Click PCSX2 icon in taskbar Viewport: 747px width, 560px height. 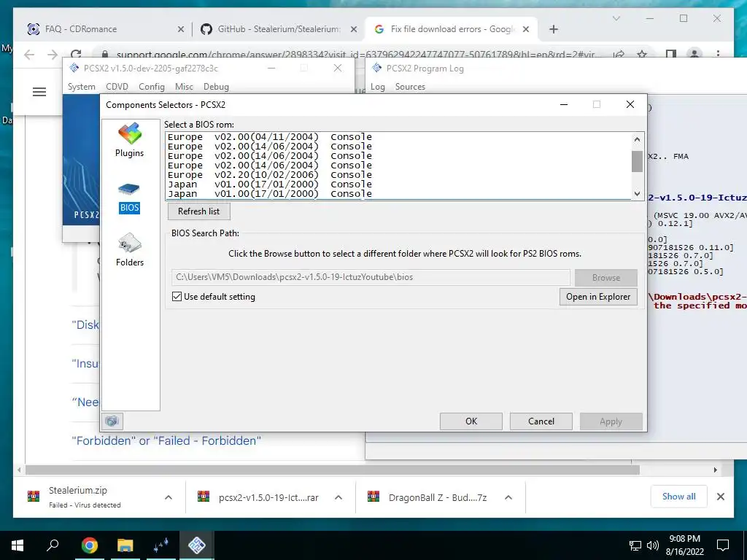[x=197, y=545]
